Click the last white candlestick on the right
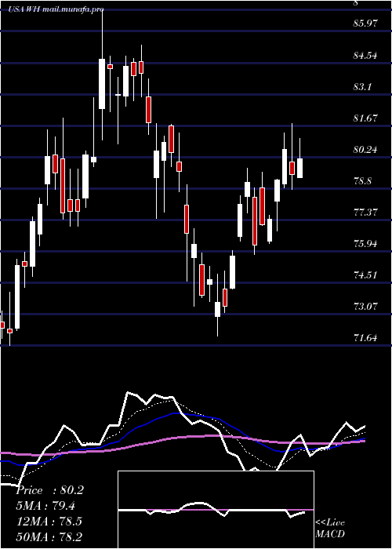This screenshot has width=392, height=549. pos(300,168)
